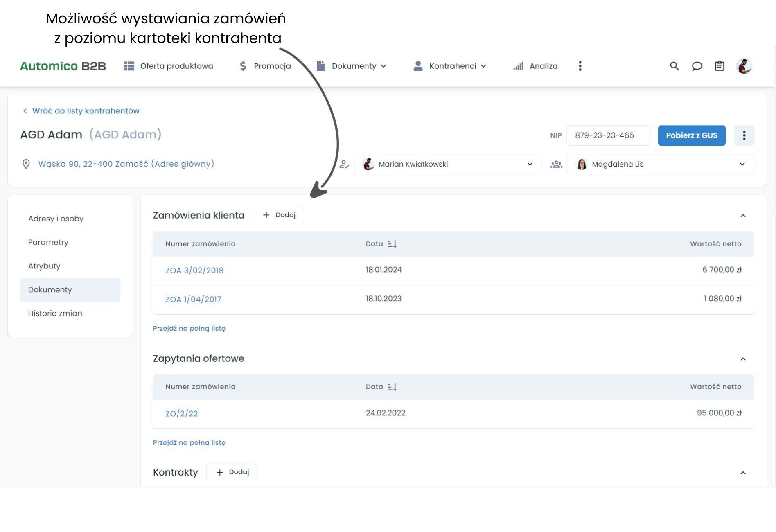Click the user profile avatar

click(744, 66)
